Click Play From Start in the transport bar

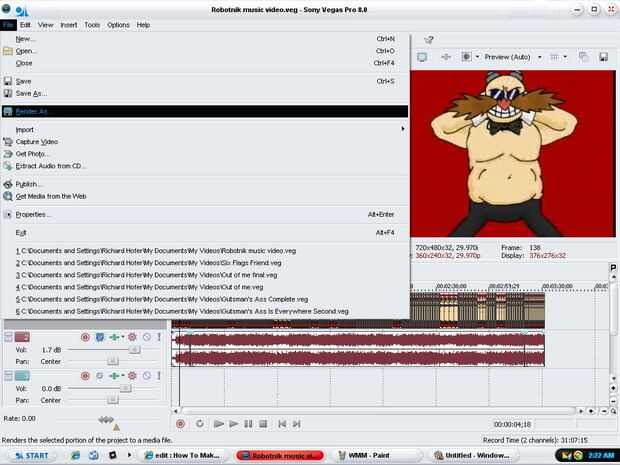(x=218, y=424)
